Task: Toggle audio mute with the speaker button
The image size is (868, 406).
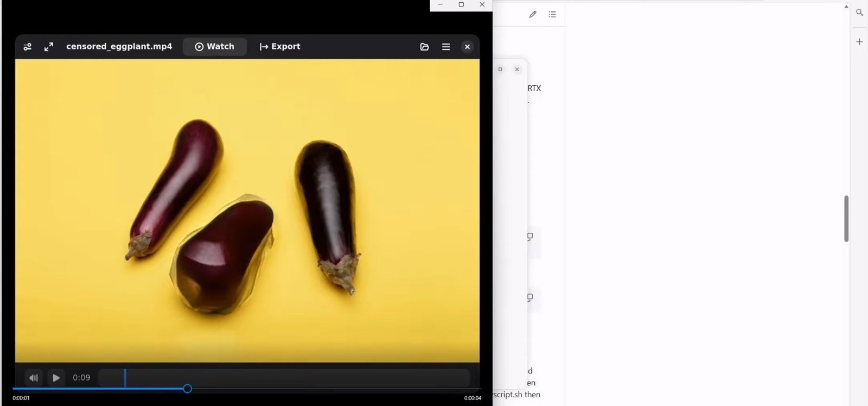Action: click(34, 378)
